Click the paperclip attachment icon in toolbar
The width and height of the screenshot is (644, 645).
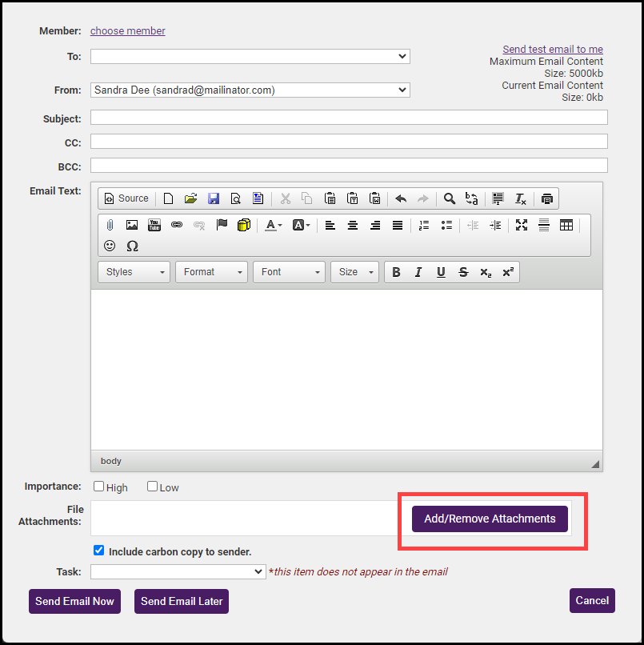(110, 225)
